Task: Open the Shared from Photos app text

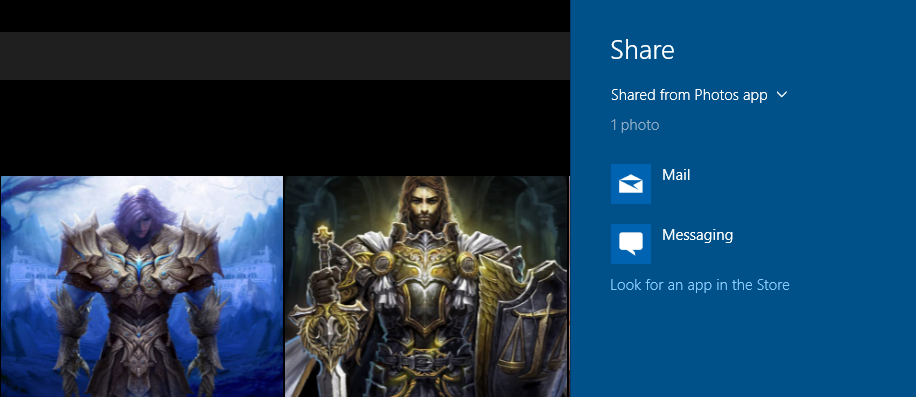Action: (689, 95)
